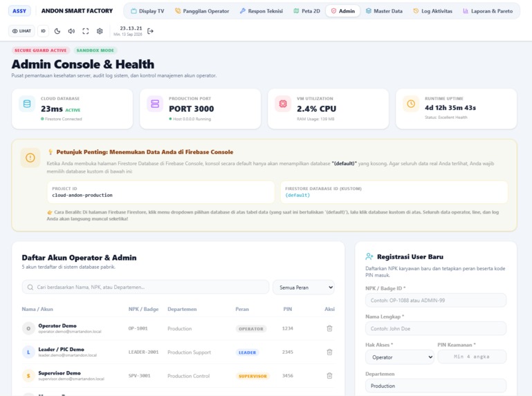Click the Runtime Uptime clock icon

pyautogui.click(x=411, y=104)
